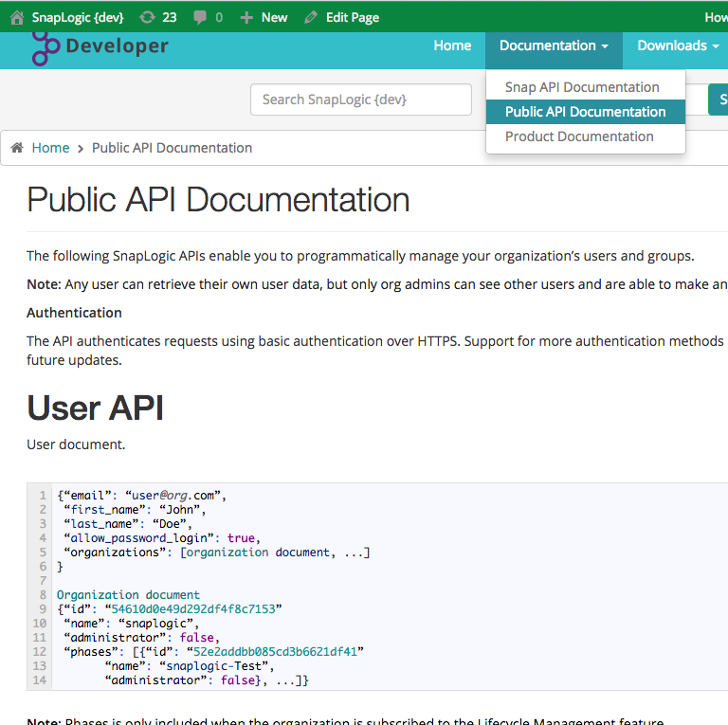Click the updates count 23
The width and height of the screenshot is (728, 725).
(170, 18)
